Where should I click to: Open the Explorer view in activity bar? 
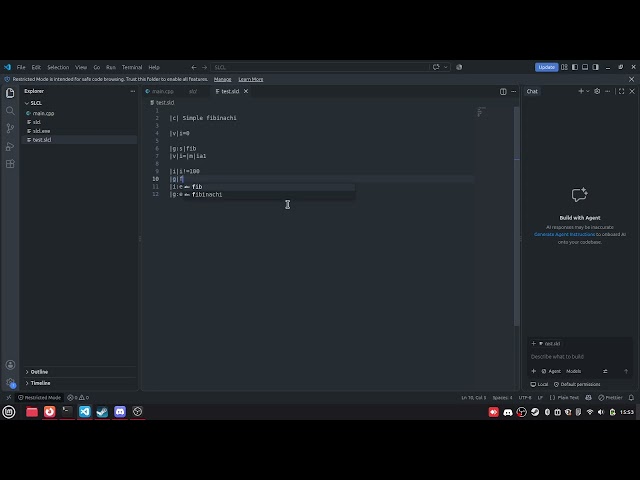click(10, 93)
